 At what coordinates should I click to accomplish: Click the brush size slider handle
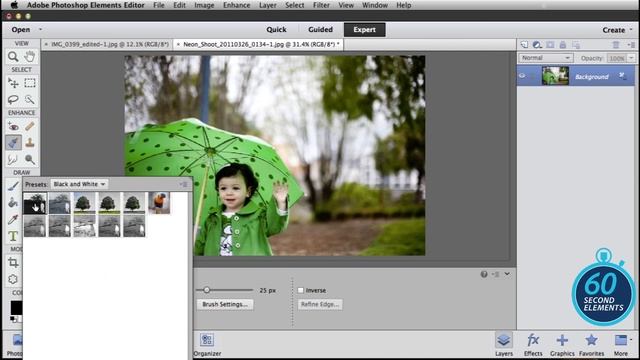click(x=207, y=290)
